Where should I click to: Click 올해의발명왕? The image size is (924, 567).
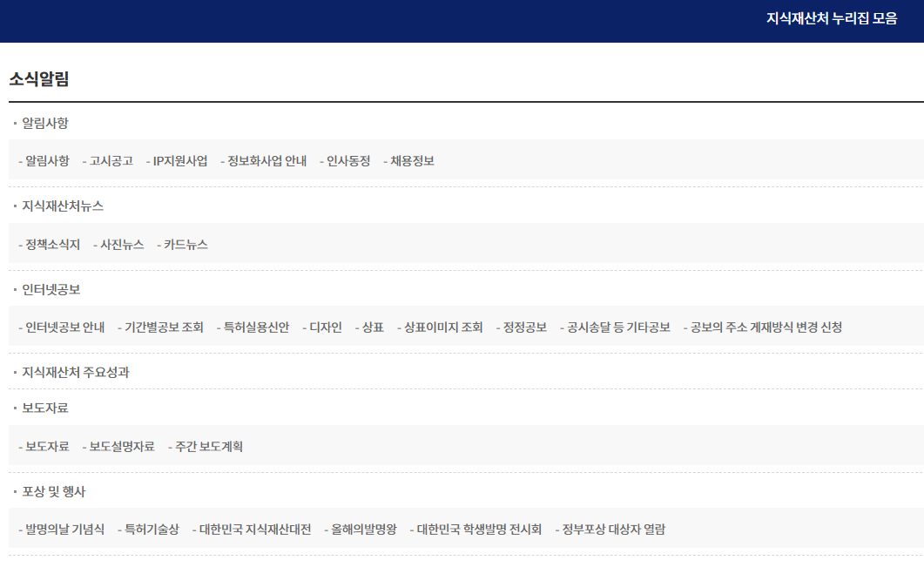coord(363,530)
